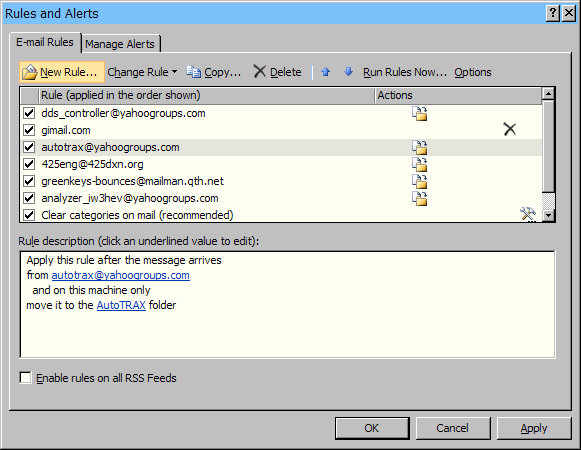This screenshot has width=581, height=450.
Task: Click the rule list scroll-down arrow
Action: 548,215
